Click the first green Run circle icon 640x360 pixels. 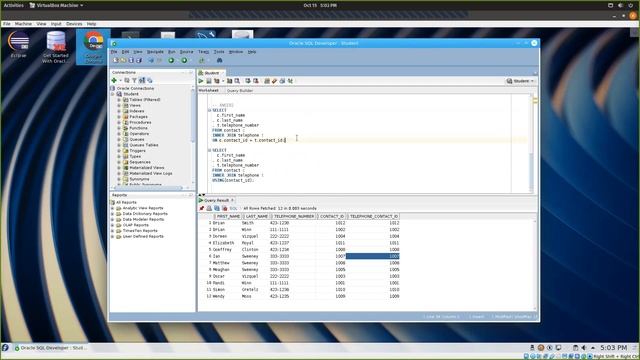pyautogui.click(x=171, y=60)
